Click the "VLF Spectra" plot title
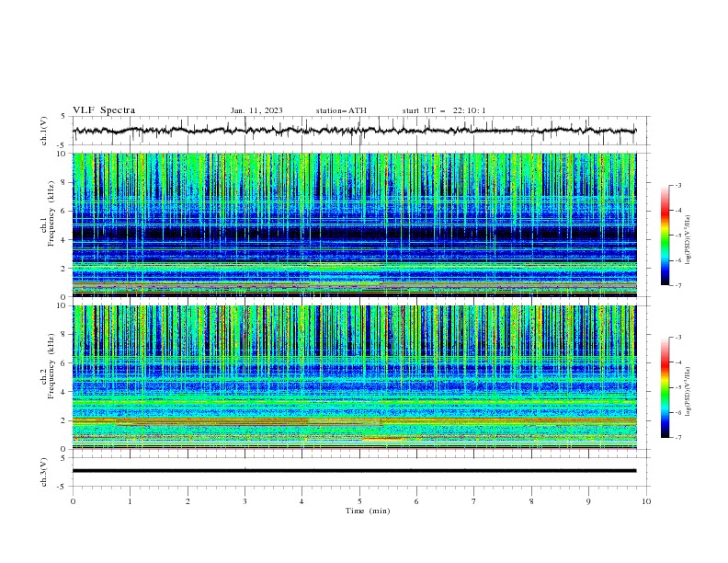The width and height of the screenshot is (728, 563). [x=104, y=110]
